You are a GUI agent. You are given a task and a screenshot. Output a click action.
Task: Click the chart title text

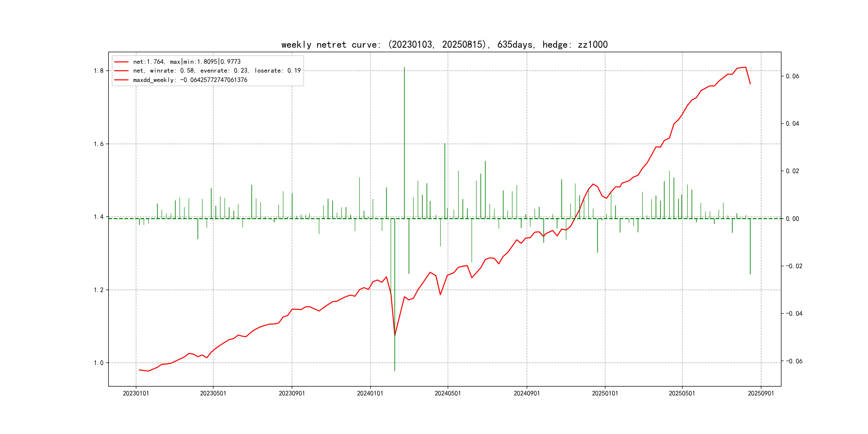point(444,44)
